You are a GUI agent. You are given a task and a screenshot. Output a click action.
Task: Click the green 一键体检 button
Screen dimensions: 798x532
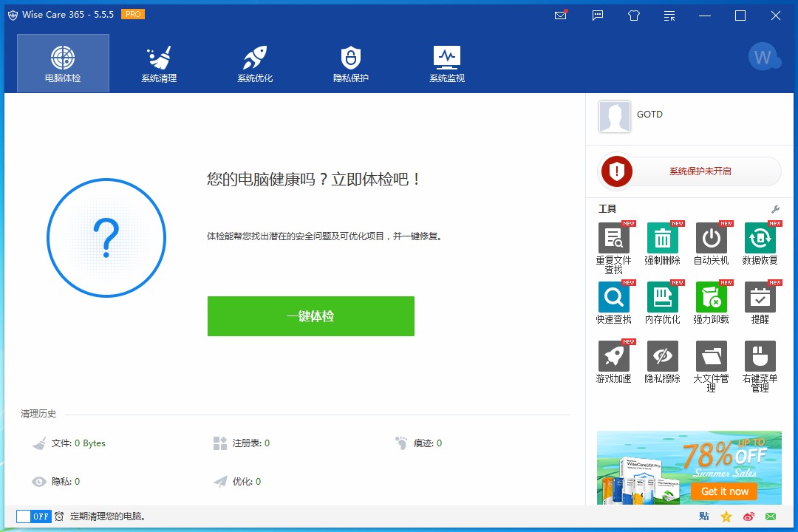click(x=311, y=316)
